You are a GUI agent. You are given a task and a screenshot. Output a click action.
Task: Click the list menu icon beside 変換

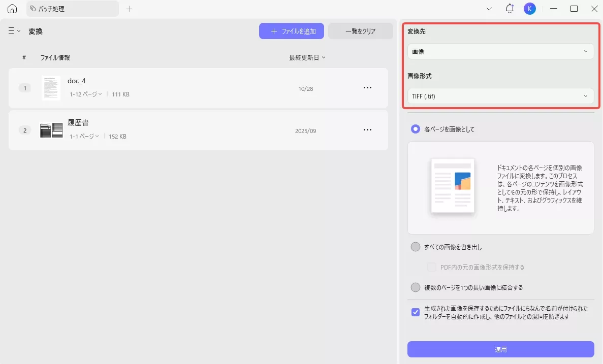click(13, 31)
